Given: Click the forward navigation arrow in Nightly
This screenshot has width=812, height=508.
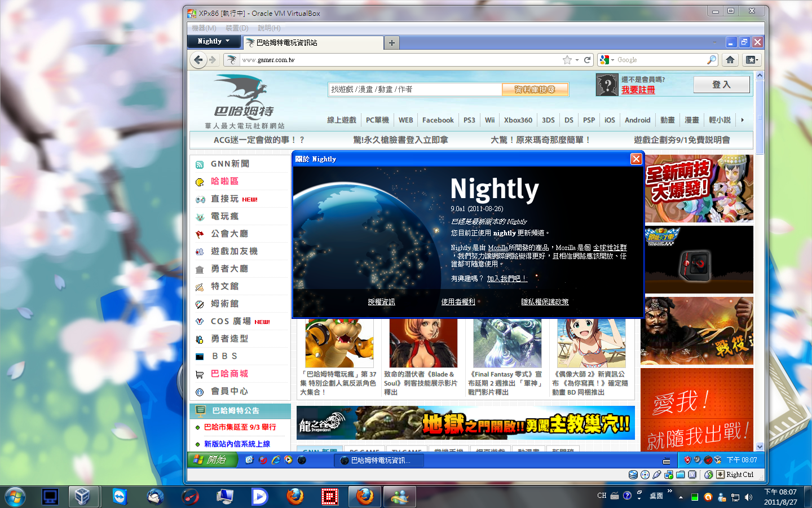Looking at the screenshot, I should (x=213, y=60).
